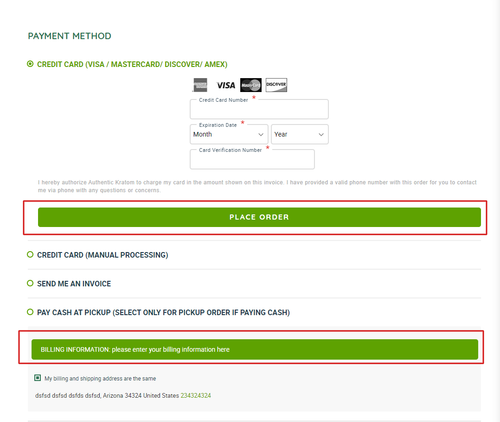Click the 'Send Me An Invoice' label text
This screenshot has height=422, width=500.
pyautogui.click(x=74, y=284)
